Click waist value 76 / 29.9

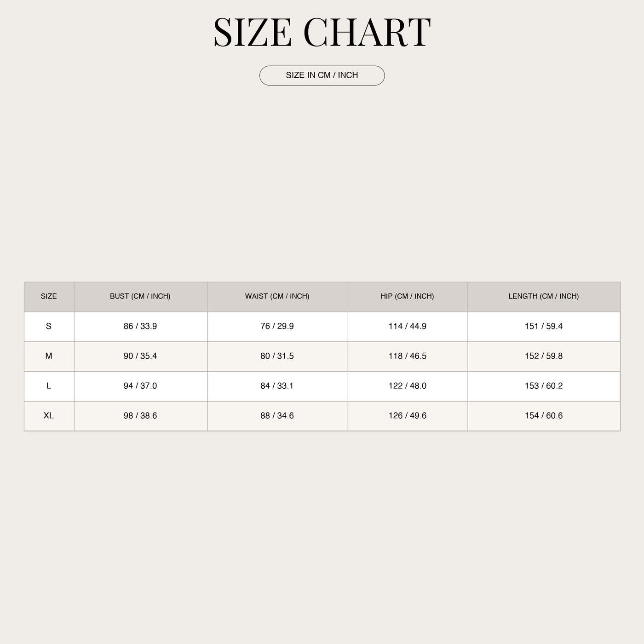[277, 326]
